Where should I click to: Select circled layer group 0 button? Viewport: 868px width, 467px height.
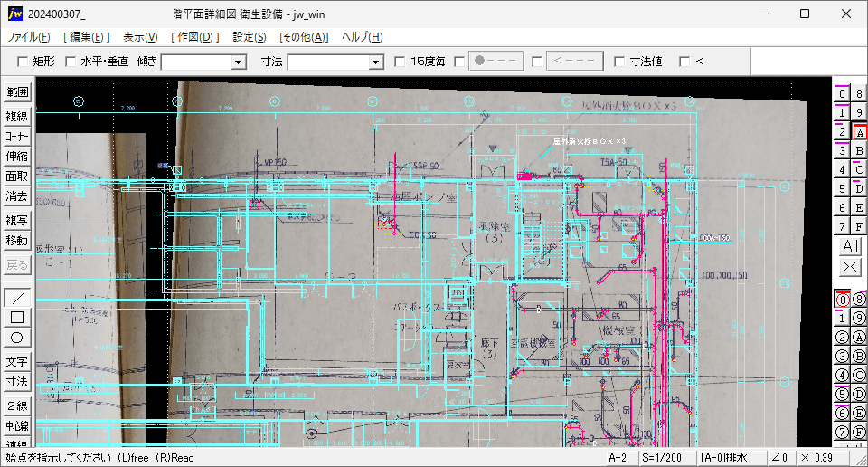click(842, 300)
